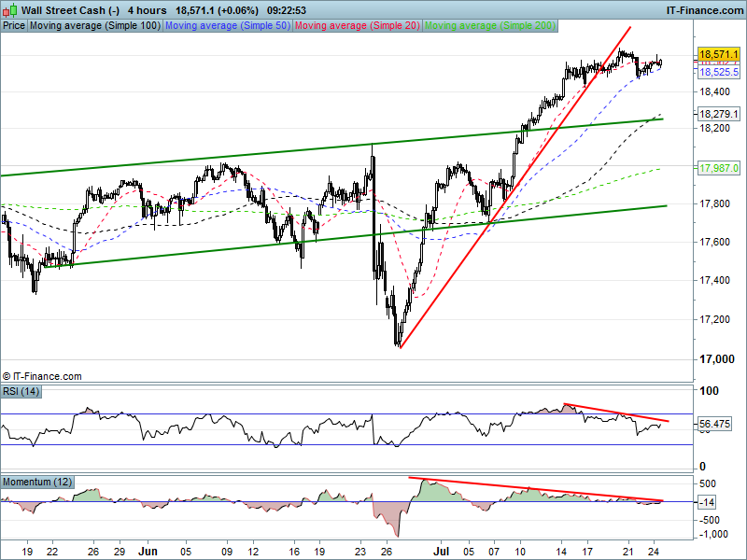Click the Jul month label on time axis
The height and width of the screenshot is (560, 747).
[x=441, y=552]
